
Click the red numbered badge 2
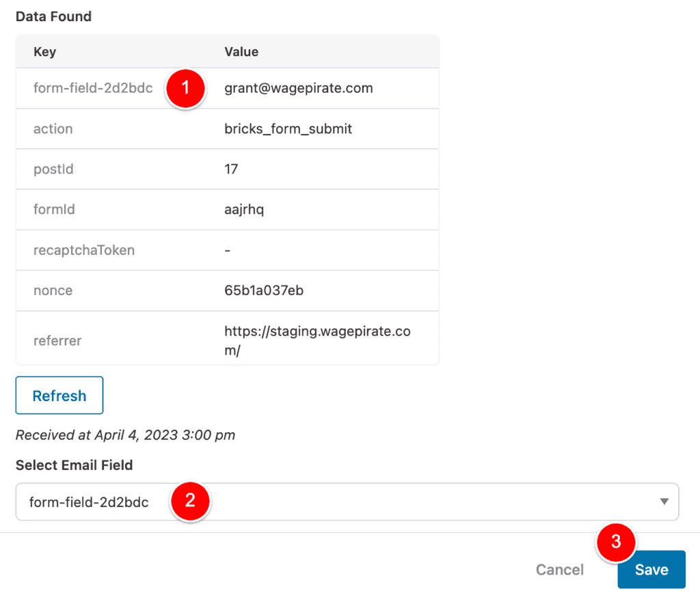(190, 501)
